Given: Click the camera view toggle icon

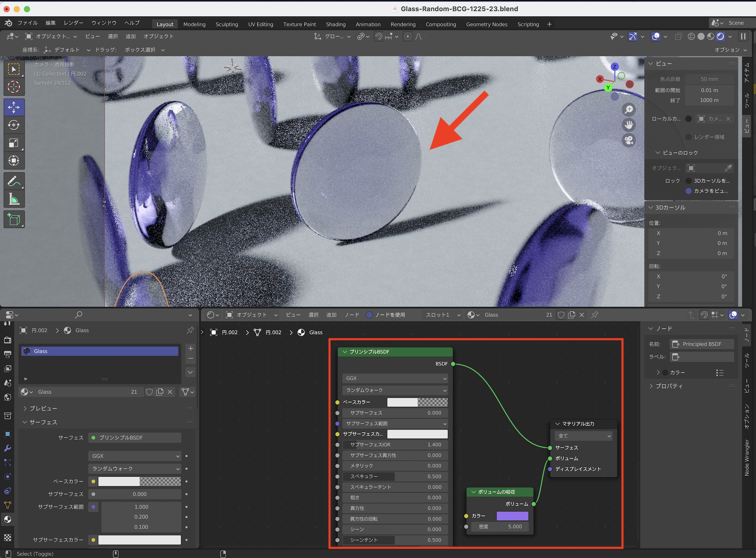Looking at the screenshot, I should (629, 141).
